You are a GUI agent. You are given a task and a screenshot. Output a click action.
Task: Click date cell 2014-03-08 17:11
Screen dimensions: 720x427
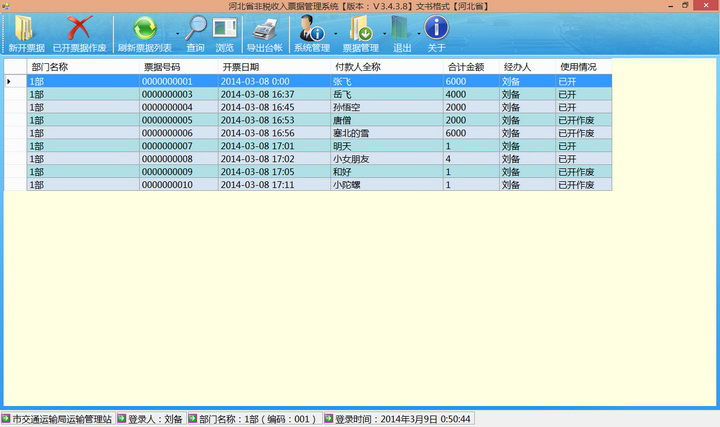pyautogui.click(x=274, y=185)
